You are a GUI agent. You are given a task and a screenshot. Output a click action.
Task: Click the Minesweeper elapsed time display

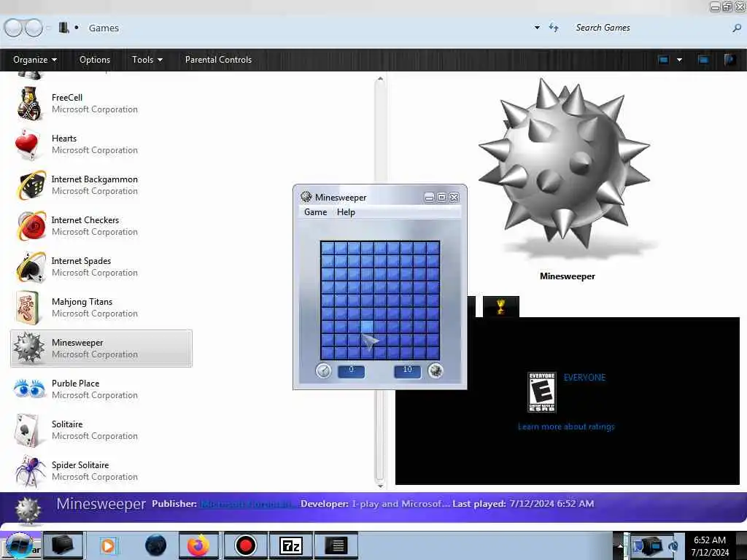pos(351,371)
